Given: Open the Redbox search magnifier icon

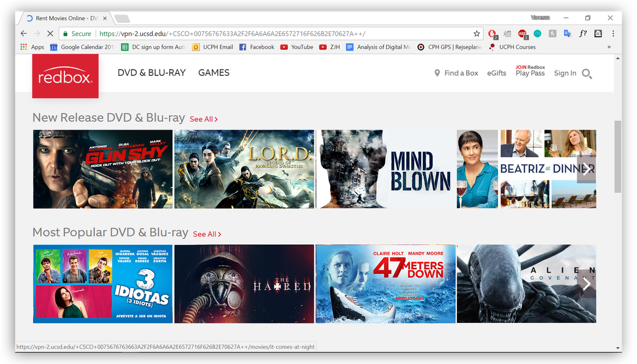Looking at the screenshot, I should pyautogui.click(x=587, y=73).
